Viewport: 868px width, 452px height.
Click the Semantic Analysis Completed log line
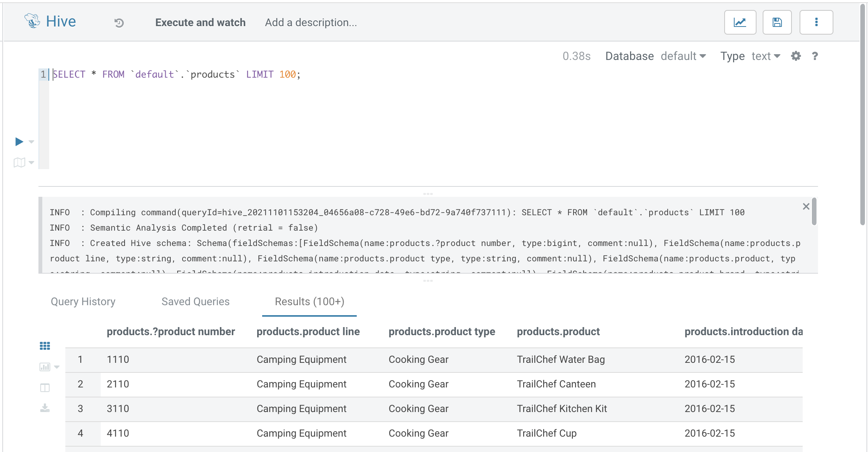[x=184, y=228]
